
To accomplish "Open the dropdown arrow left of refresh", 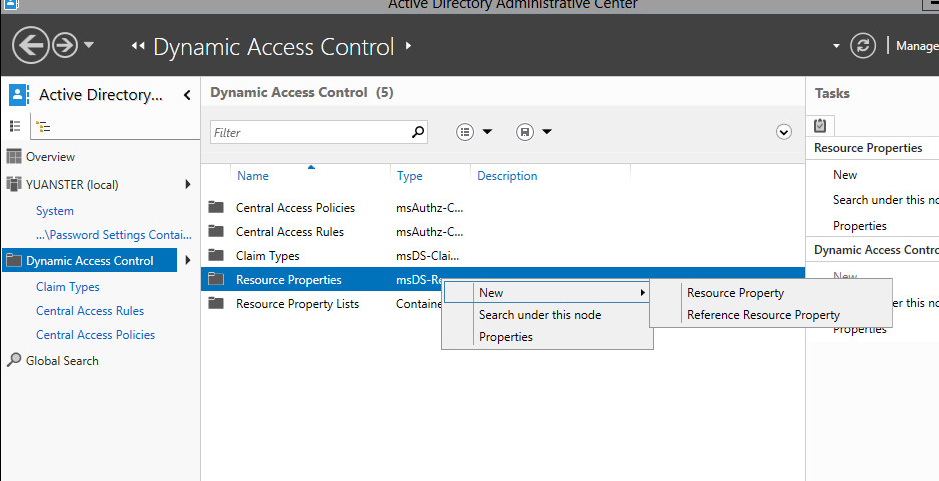I will click(x=836, y=46).
